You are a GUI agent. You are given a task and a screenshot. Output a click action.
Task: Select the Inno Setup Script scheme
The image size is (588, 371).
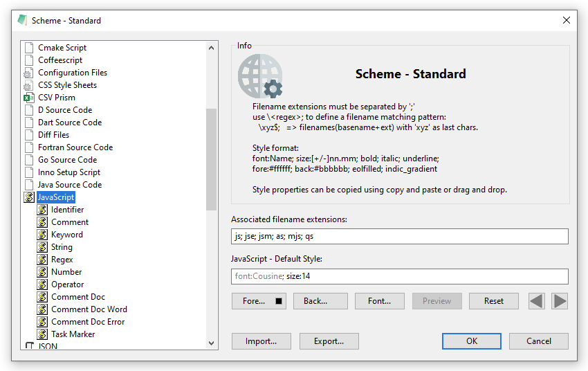click(69, 172)
